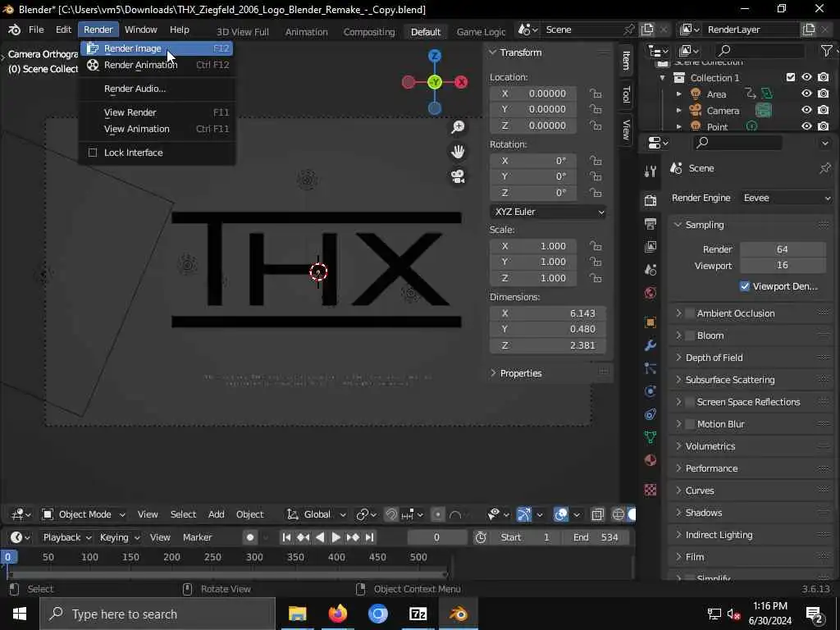Click the zoom magnifier viewport icon
The image size is (840, 630).
pyautogui.click(x=458, y=127)
